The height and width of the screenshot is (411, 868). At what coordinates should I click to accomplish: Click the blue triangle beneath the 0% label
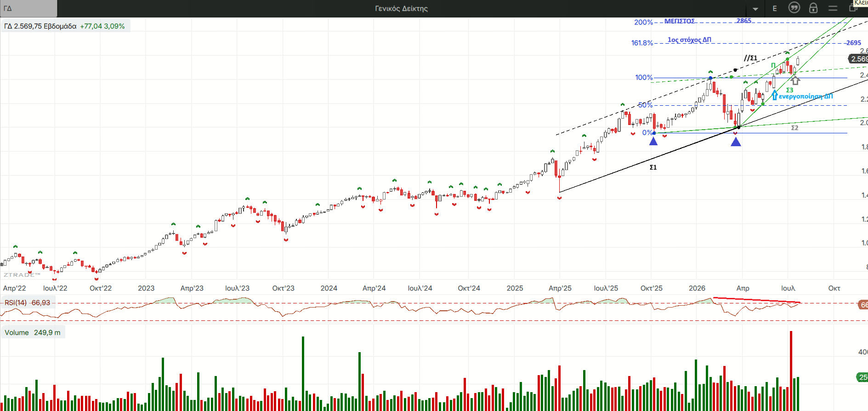653,141
